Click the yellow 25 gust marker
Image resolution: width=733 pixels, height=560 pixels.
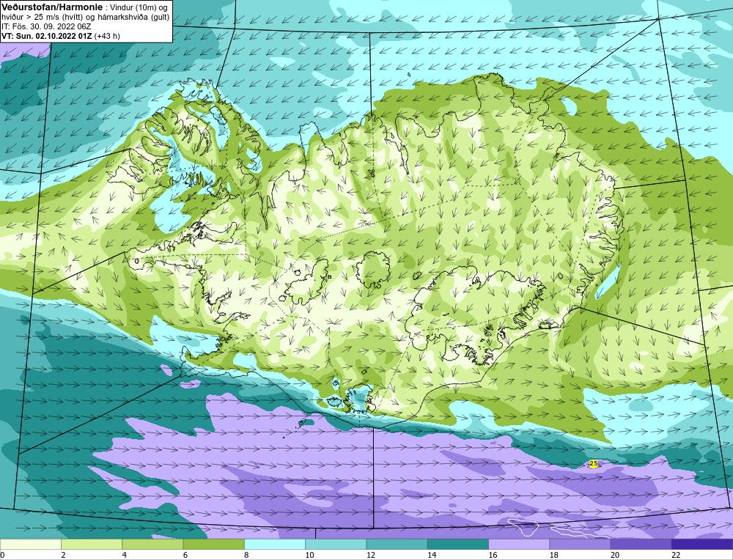(593, 463)
